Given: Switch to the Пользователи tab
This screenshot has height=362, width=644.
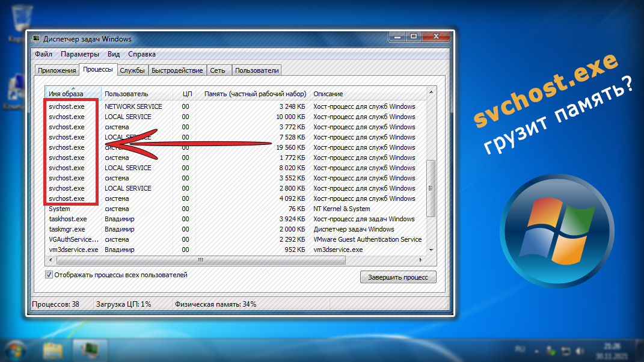Looking at the screenshot, I should (x=257, y=70).
